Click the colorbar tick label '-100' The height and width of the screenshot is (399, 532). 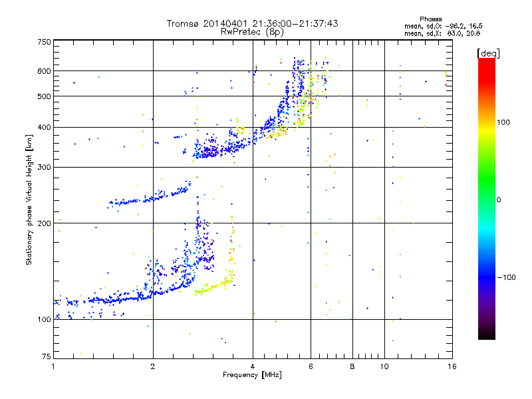click(506, 277)
